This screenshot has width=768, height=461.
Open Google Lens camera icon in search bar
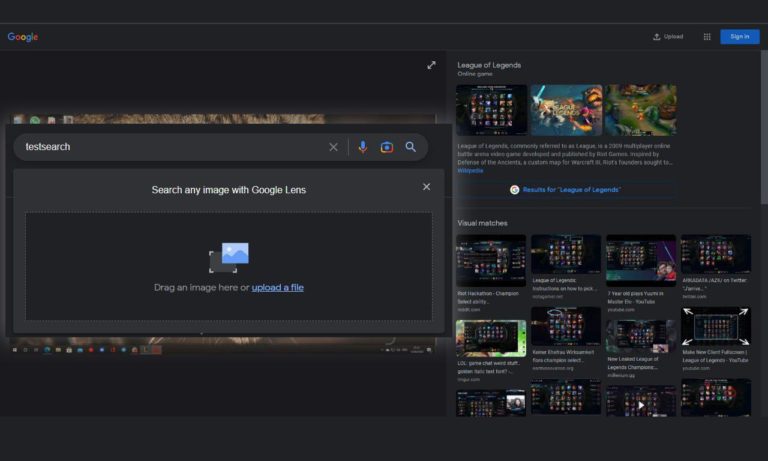click(387, 147)
